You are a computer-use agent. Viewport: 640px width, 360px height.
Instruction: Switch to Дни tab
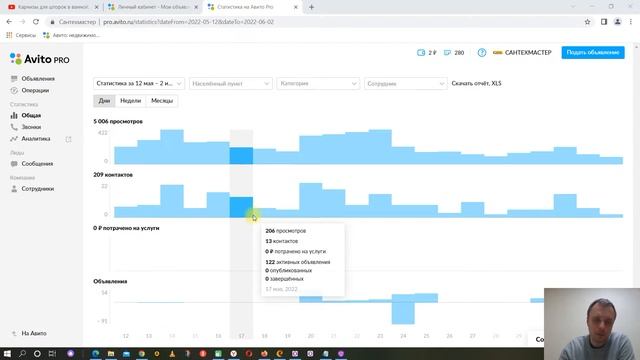(x=104, y=100)
